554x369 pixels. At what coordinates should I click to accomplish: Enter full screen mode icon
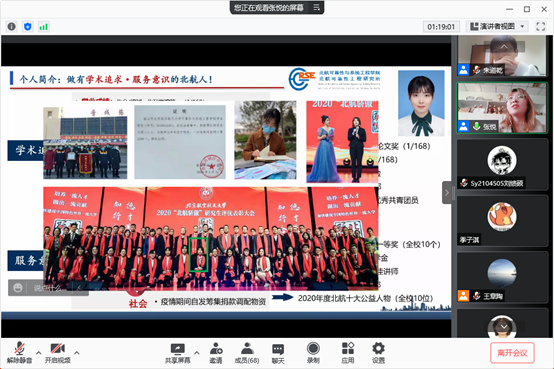[541, 27]
